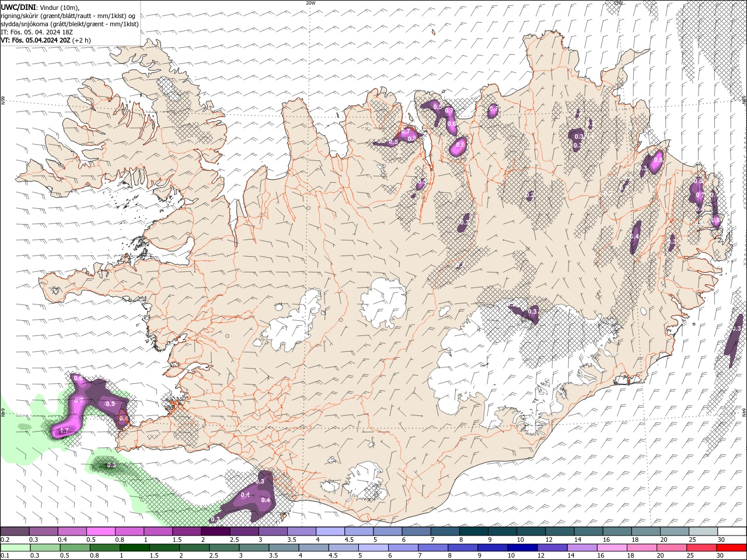
Task: Click the 'IT: Fös. 05. 04. 2024 18Z' line
Action: 36,32
